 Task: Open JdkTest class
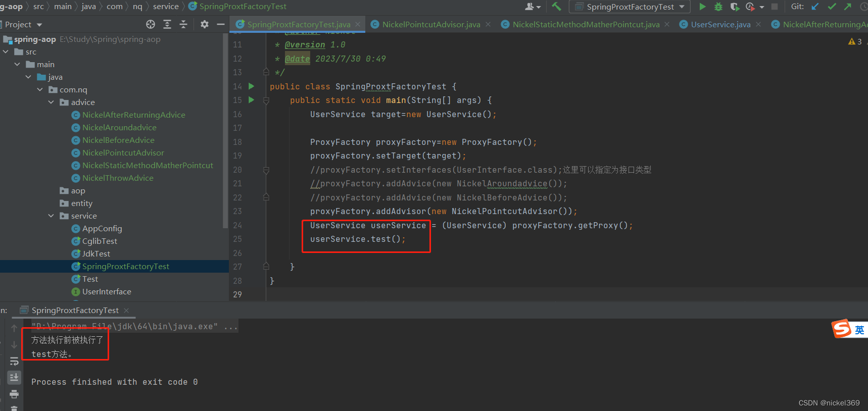click(x=96, y=254)
